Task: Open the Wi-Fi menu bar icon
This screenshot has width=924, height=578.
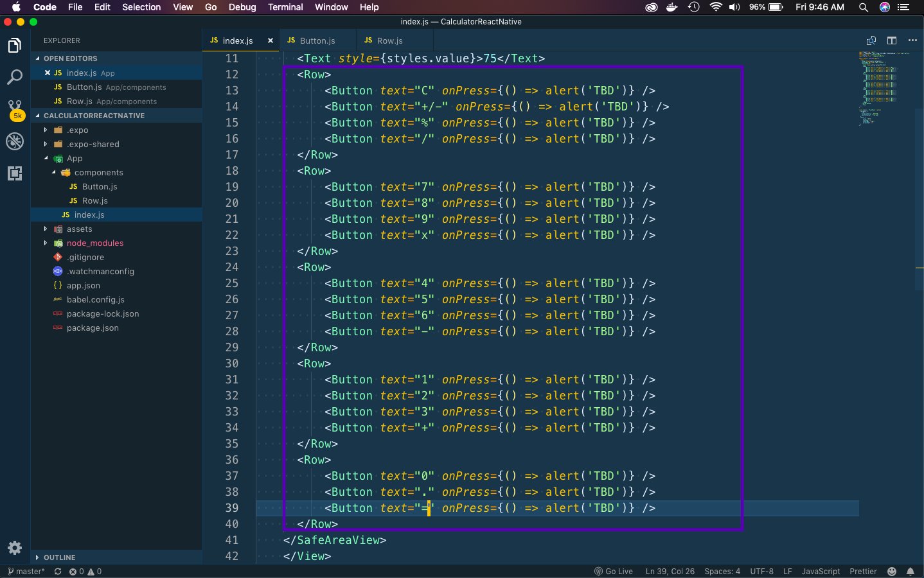Action: coord(716,7)
